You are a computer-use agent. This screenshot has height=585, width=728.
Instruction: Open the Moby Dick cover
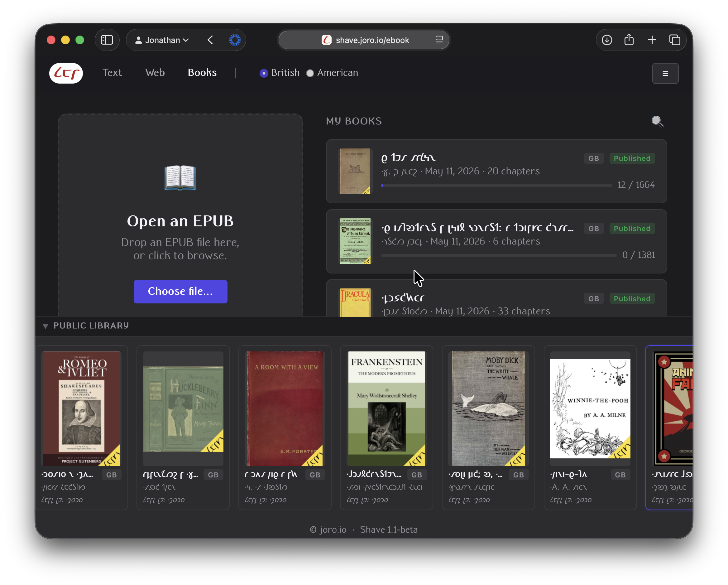488,409
